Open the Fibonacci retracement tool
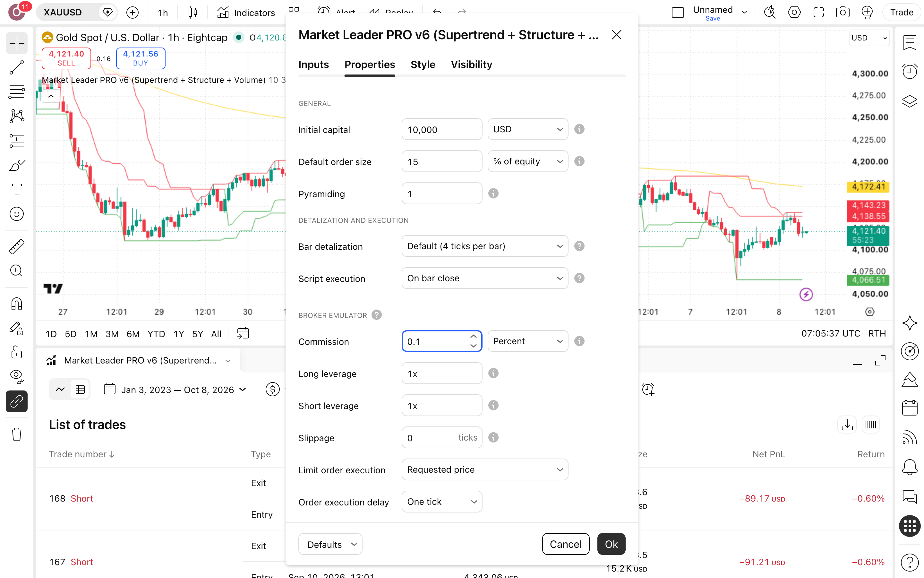 [16, 92]
